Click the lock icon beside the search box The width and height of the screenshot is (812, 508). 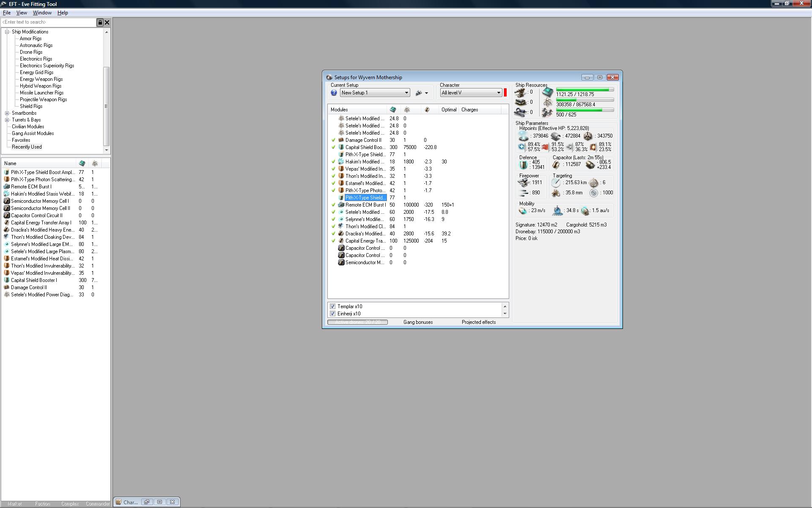point(100,22)
